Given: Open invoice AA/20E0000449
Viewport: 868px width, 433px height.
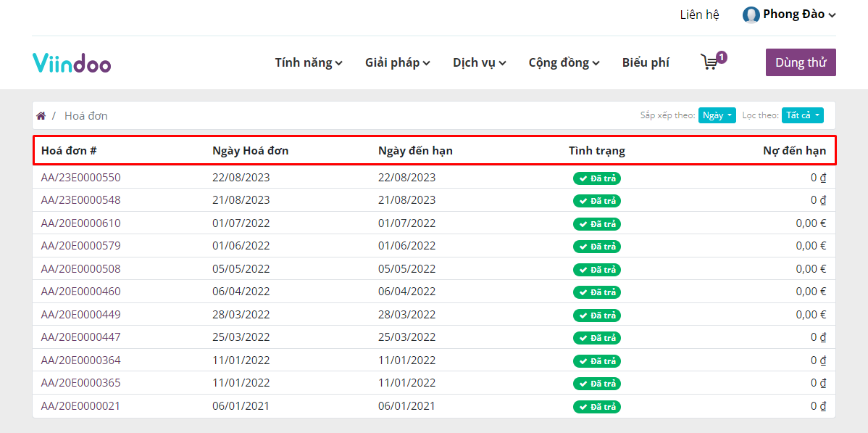Looking at the screenshot, I should pyautogui.click(x=81, y=314).
